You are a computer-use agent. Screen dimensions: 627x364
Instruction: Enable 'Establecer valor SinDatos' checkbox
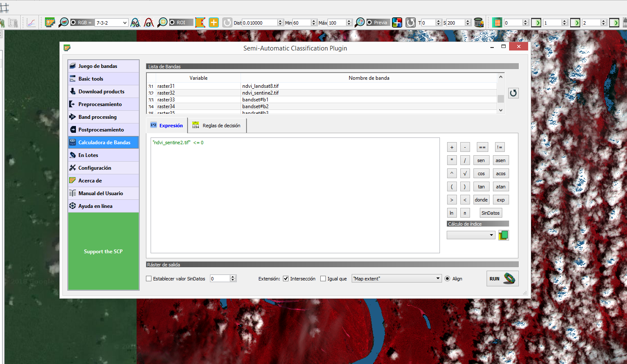point(149,279)
